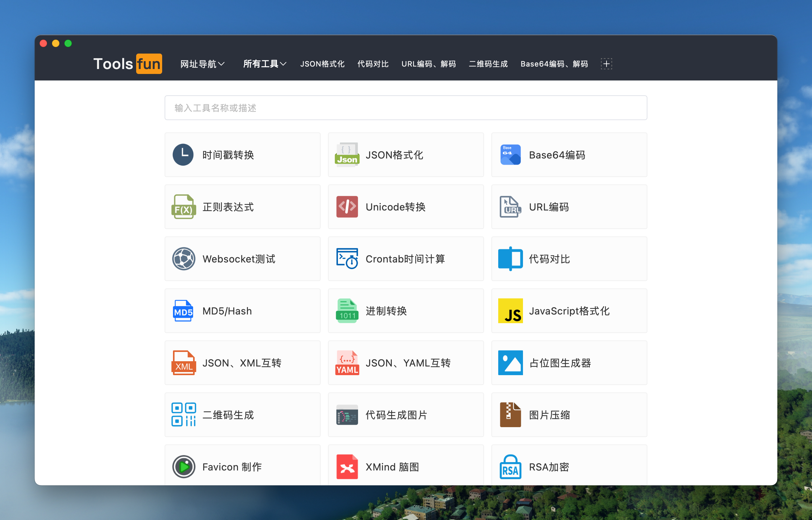Select the 二维码生成 QR code icon
The width and height of the screenshot is (812, 520).
(x=184, y=415)
